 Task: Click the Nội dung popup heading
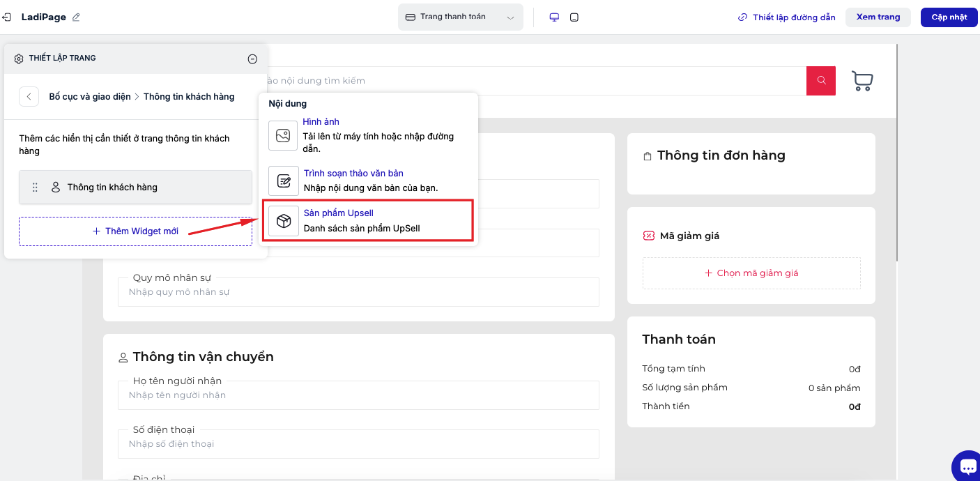pos(287,104)
